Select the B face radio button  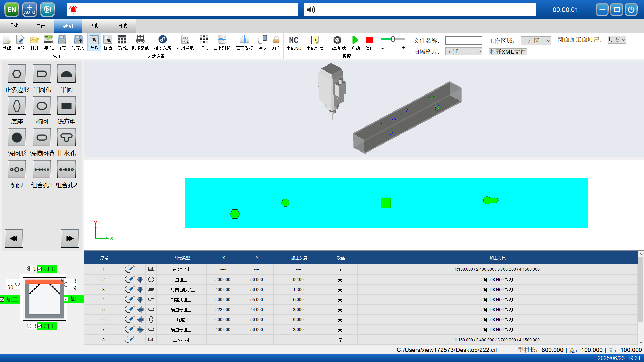tap(29, 326)
